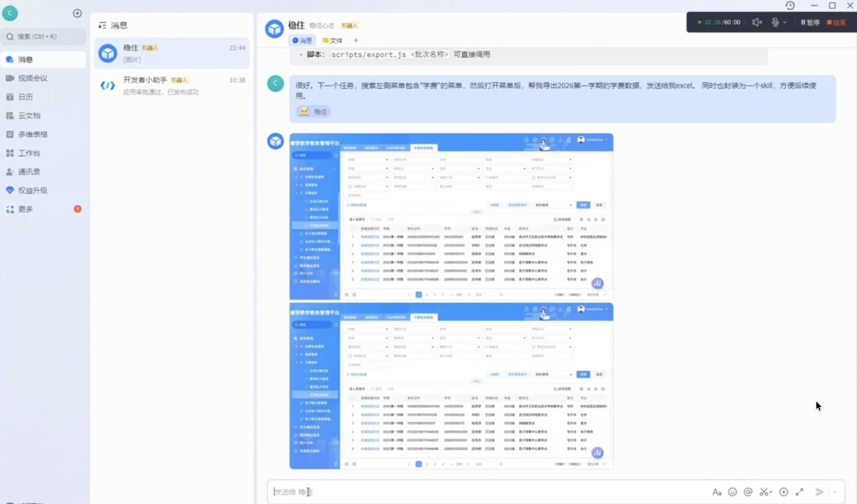This screenshot has width=857, height=504.
Task: Click the @ mention icon
Action: [748, 492]
